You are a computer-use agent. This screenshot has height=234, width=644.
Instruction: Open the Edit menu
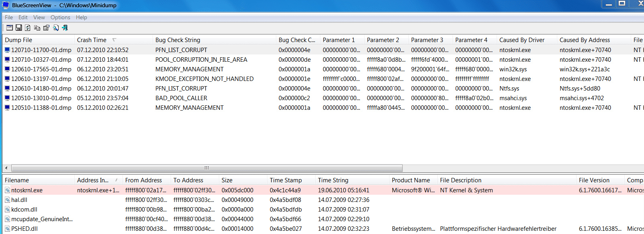(23, 17)
